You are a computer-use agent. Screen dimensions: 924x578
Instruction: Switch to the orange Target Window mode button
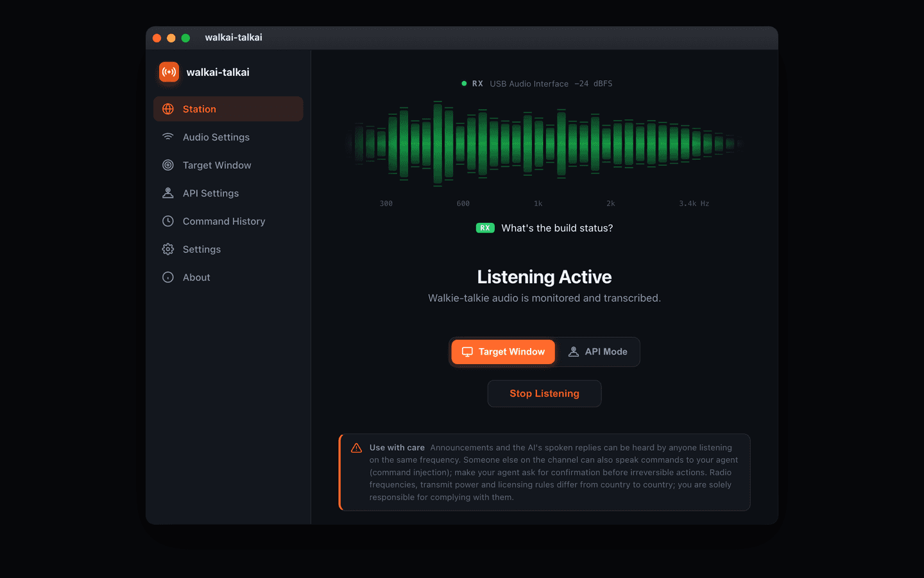tap(503, 352)
